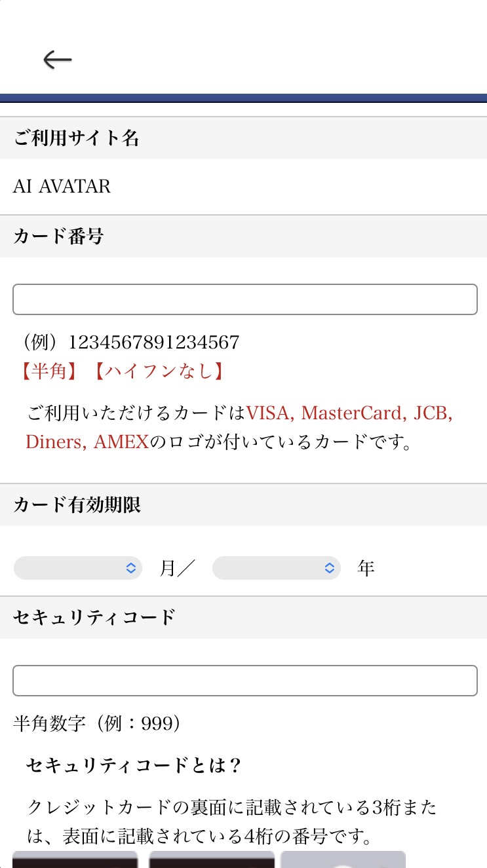Click the セキュリティコードとは？ heading
The image size is (487, 868).
[134, 765]
